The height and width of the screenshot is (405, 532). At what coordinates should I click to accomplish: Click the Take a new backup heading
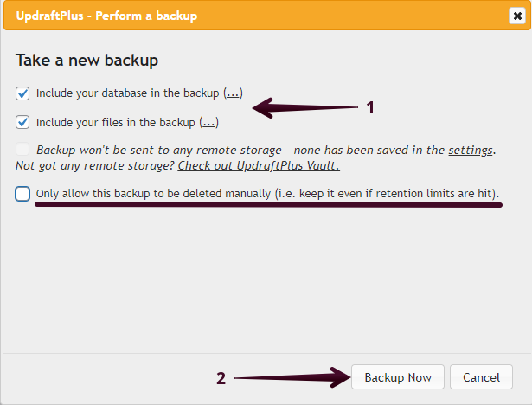point(87,61)
